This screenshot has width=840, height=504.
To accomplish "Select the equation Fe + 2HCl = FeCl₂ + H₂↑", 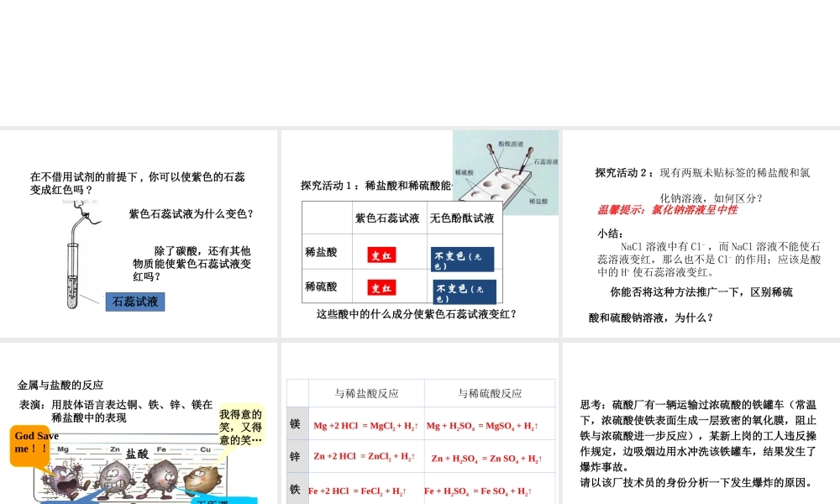I will pos(357,491).
